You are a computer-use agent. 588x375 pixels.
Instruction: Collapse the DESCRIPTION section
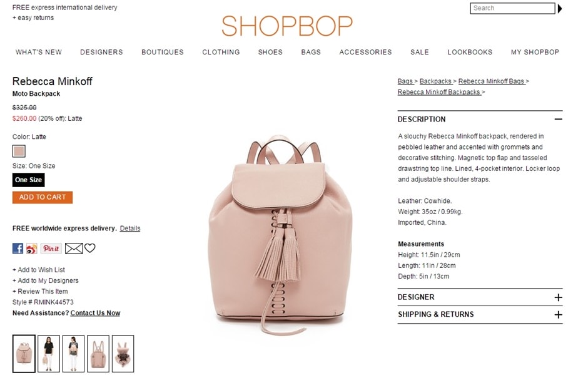tap(558, 119)
